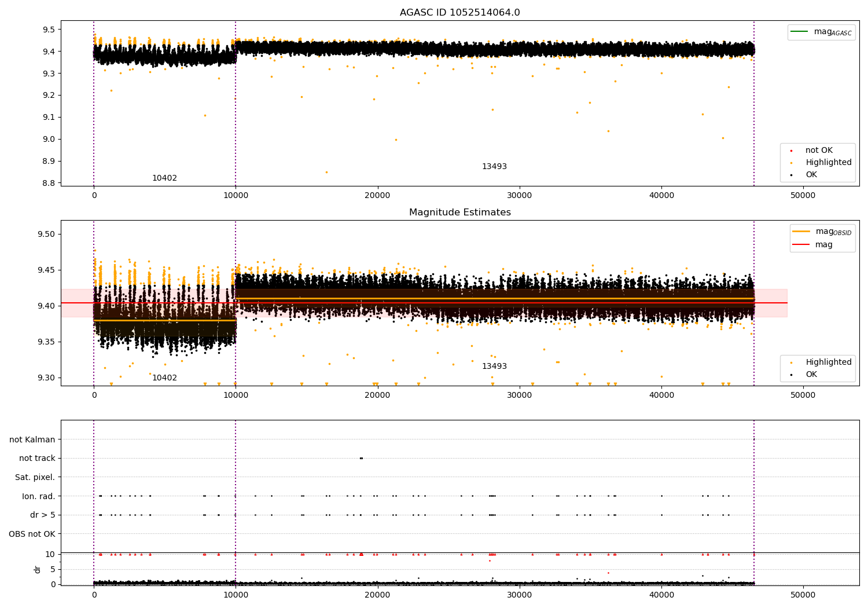Click the "10" tick on dr axis

pyautogui.click(x=50, y=555)
